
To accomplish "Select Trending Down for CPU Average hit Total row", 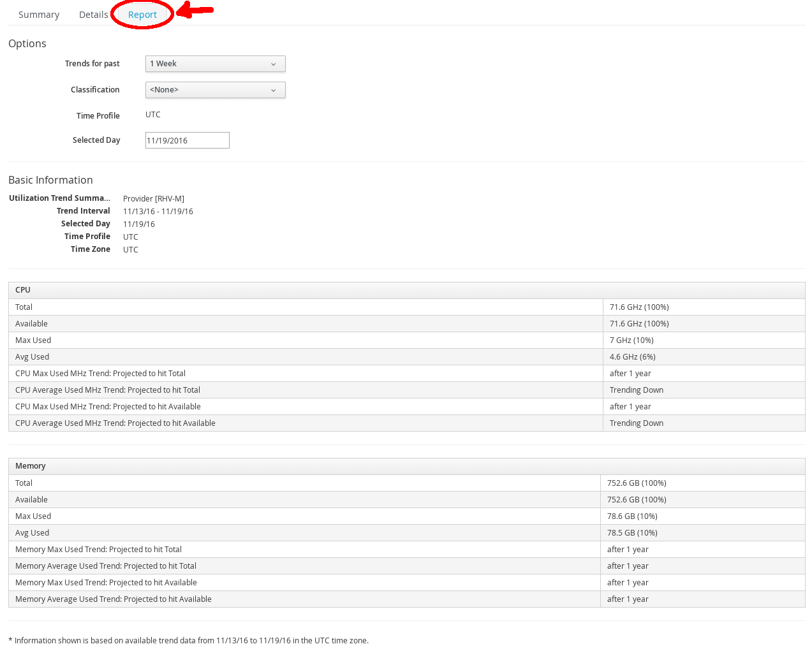I will [637, 390].
